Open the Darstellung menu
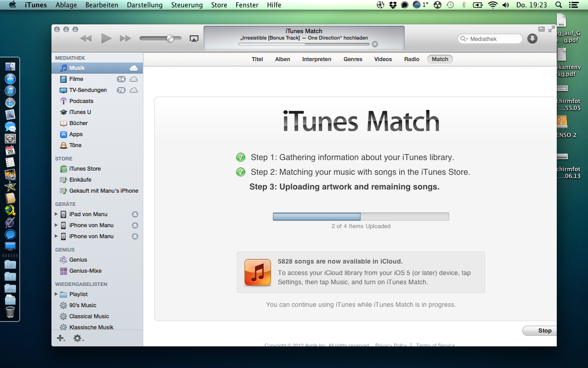 click(x=145, y=5)
